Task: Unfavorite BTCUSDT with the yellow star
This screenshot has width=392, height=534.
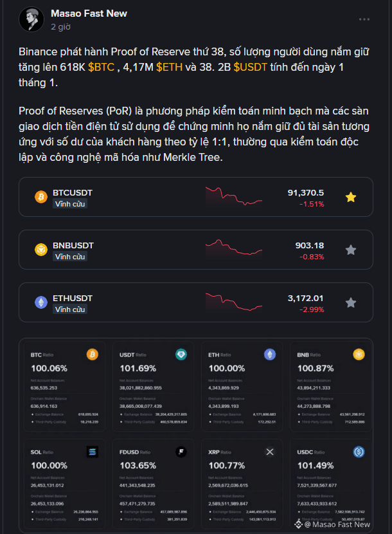Action: coord(350,197)
